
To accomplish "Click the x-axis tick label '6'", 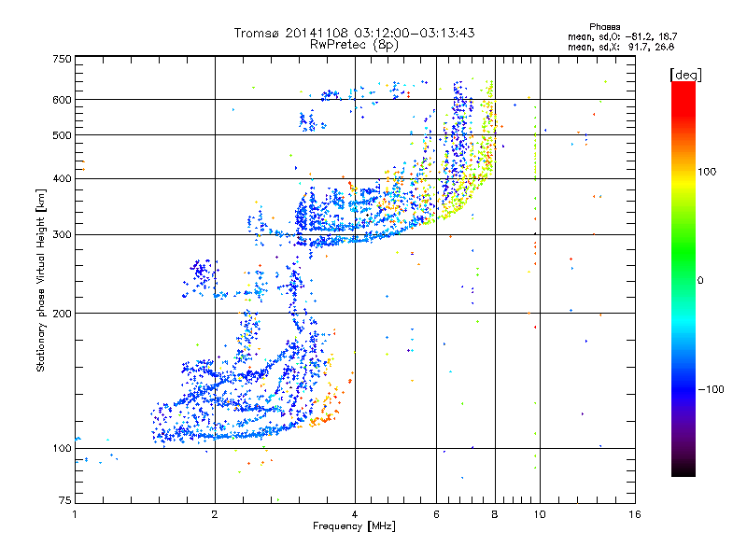I will click(x=436, y=514).
